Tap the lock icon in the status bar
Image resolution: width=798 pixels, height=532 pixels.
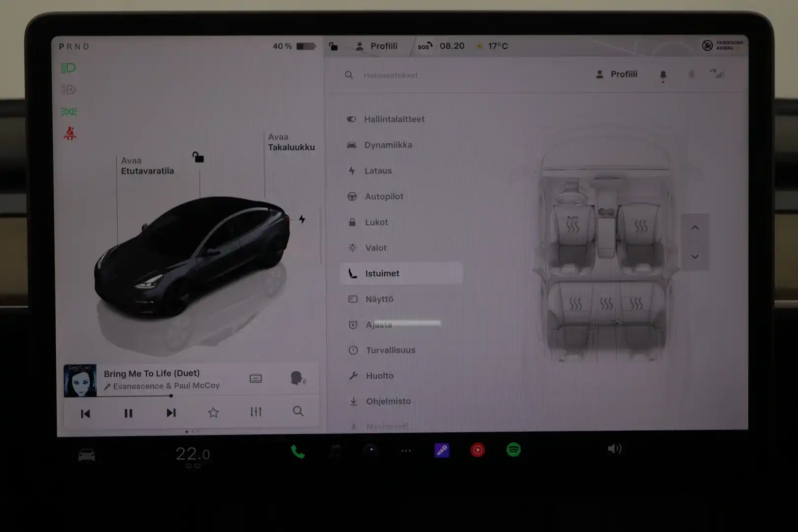tap(333, 46)
